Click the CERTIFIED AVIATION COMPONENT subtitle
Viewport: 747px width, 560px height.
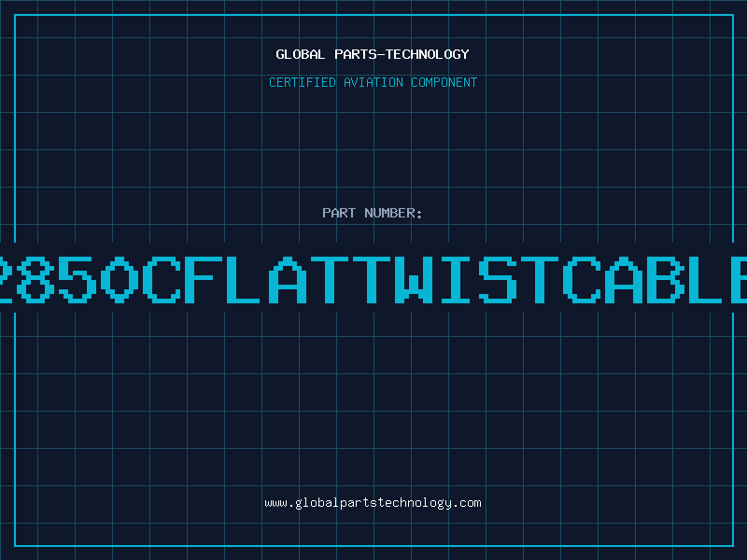click(373, 82)
